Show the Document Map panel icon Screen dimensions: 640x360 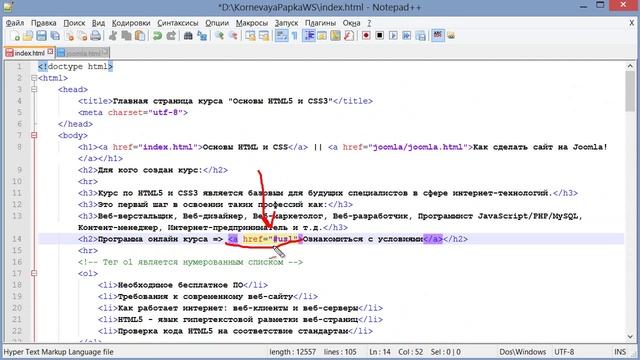click(x=336, y=36)
